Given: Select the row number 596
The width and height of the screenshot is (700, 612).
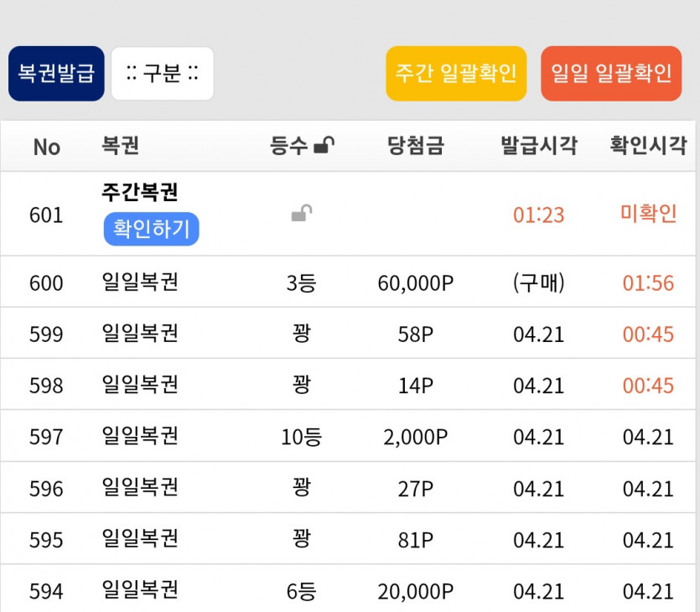Looking at the screenshot, I should pos(46,489).
